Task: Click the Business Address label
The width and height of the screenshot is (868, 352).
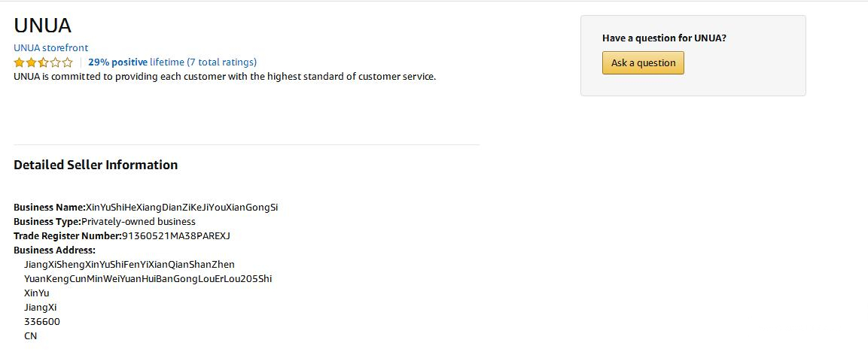Action: (54, 250)
